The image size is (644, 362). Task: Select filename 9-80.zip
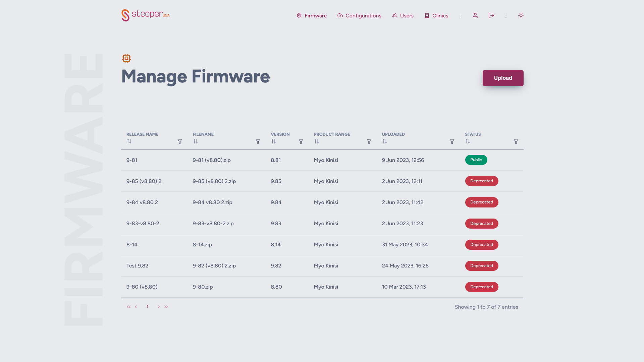(x=203, y=287)
